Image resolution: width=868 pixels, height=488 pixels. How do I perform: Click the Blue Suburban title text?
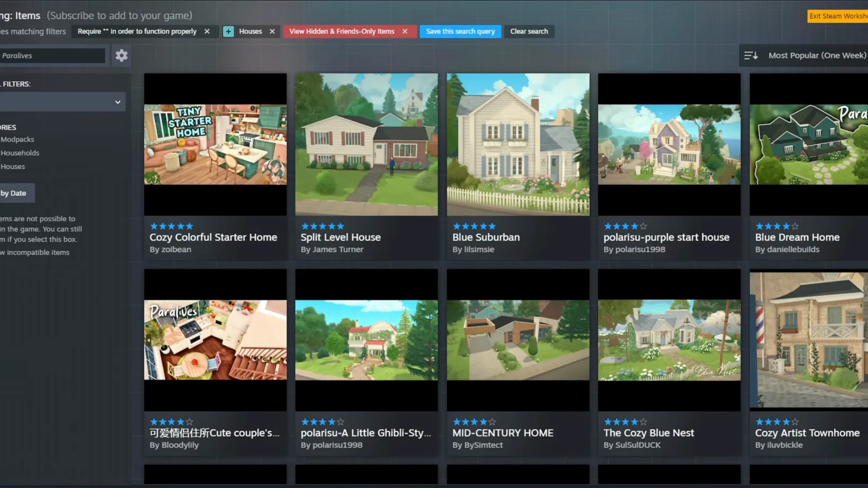click(486, 237)
